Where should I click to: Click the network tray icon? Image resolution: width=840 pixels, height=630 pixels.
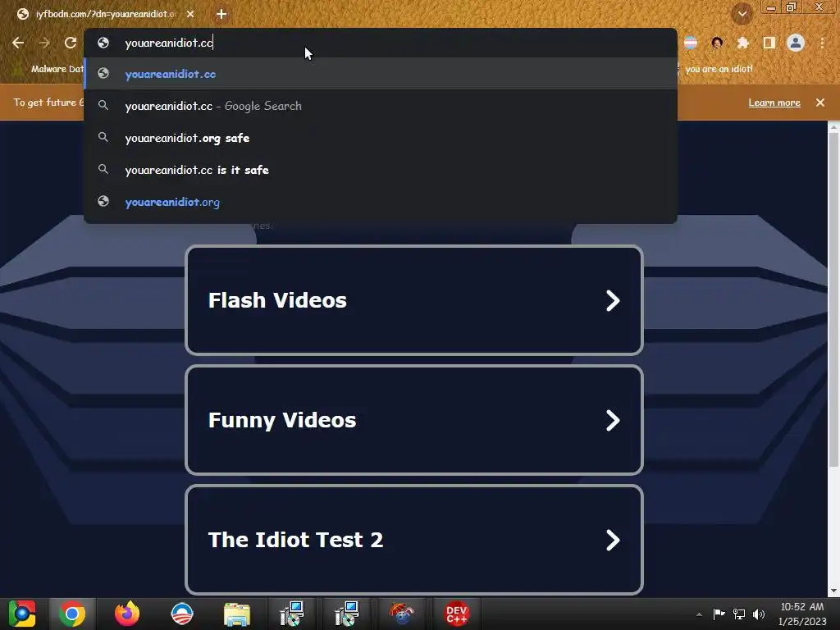[x=739, y=614]
